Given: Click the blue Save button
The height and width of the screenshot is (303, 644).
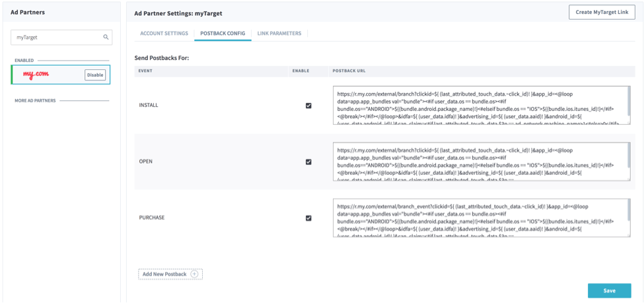Looking at the screenshot, I should [609, 290].
